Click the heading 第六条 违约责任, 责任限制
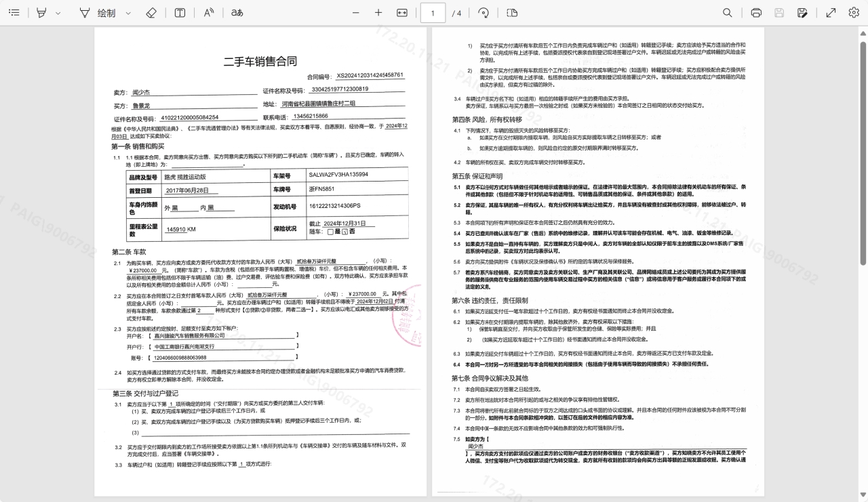The width and height of the screenshot is (868, 502). coord(490,300)
